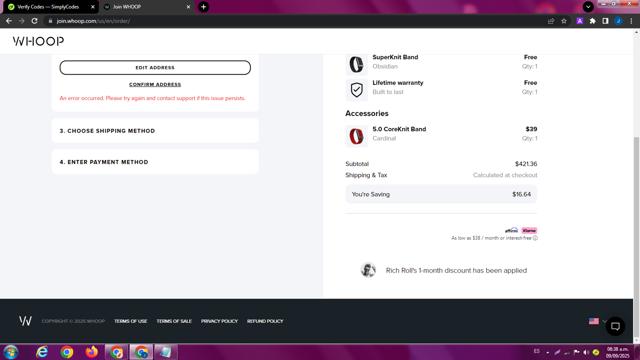Open the Refund Policy link
This screenshot has height=360, width=640.
coord(265,321)
